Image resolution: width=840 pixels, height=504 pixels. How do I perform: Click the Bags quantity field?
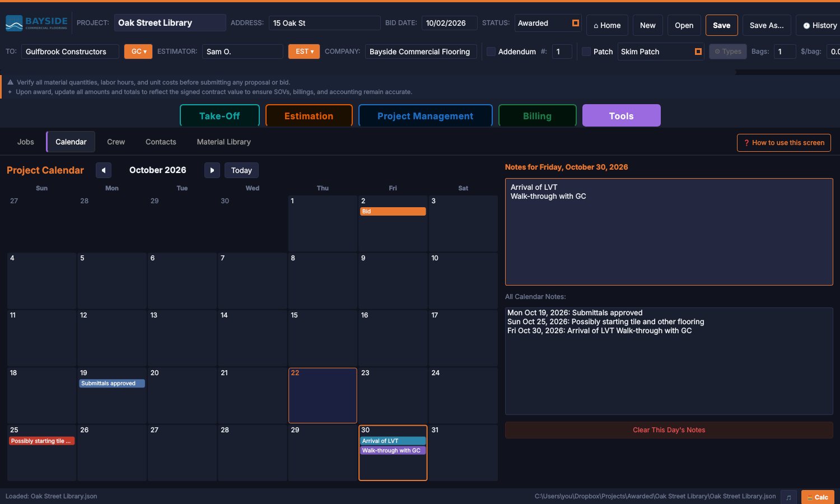point(785,52)
